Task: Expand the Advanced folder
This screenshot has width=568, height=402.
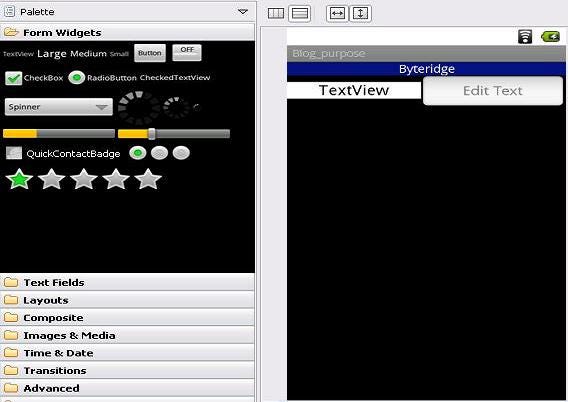Action: 127,388
